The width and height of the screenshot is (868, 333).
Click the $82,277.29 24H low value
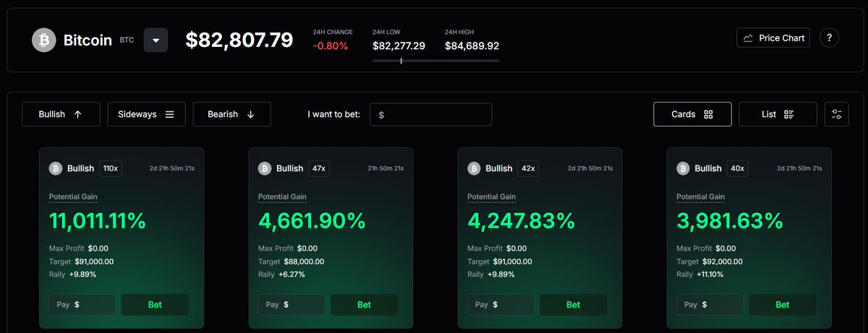(399, 46)
